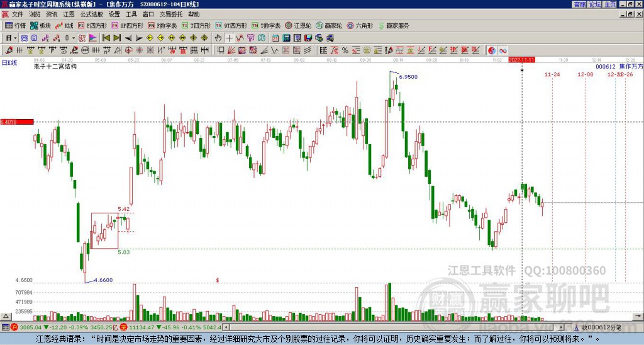Screen dimensions: 644x345
Task: Open the 文件 menu
Action: click(18, 14)
